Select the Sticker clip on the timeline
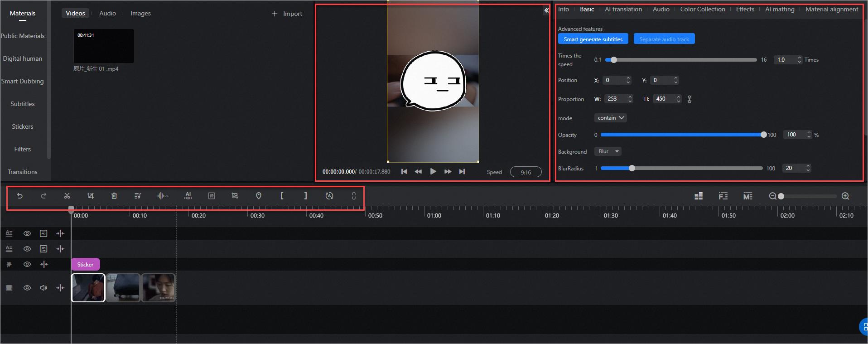Image resolution: width=868 pixels, height=344 pixels. pyautogui.click(x=86, y=264)
